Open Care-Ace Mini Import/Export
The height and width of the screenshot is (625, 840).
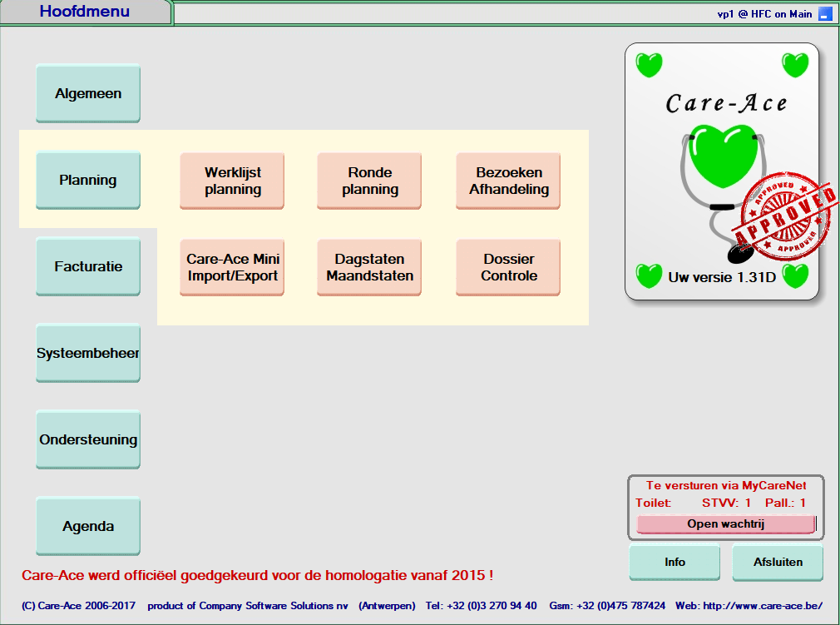pos(233,267)
